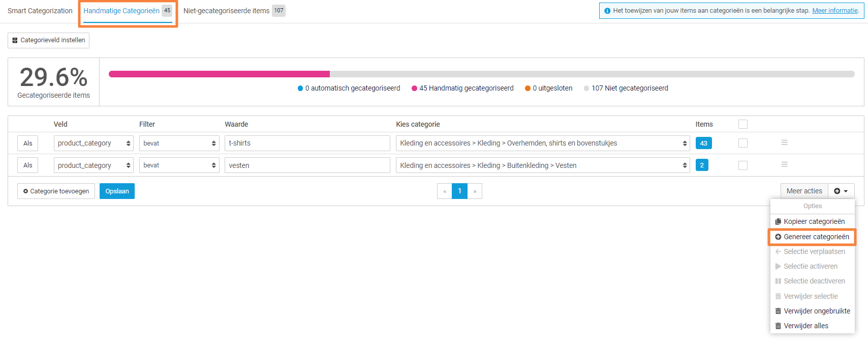This screenshot has height=343, width=868.
Task: Check the box for the t-shirts rule
Action: click(742, 144)
